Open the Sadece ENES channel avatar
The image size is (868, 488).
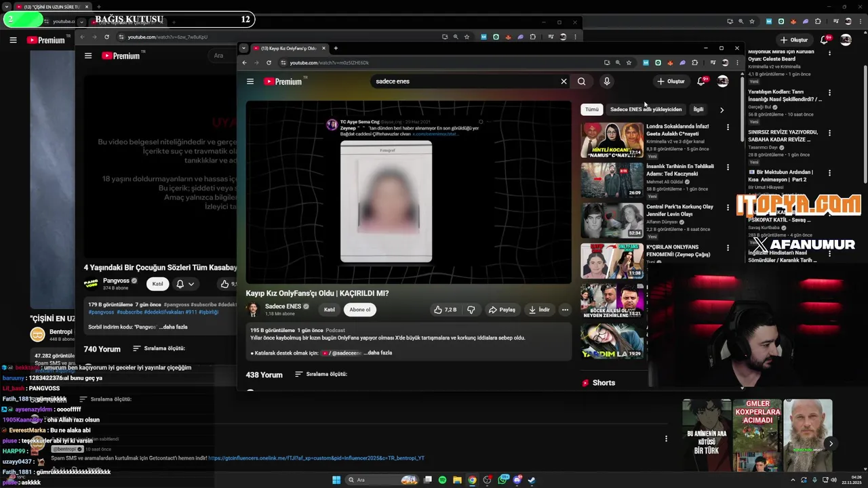[252, 310]
